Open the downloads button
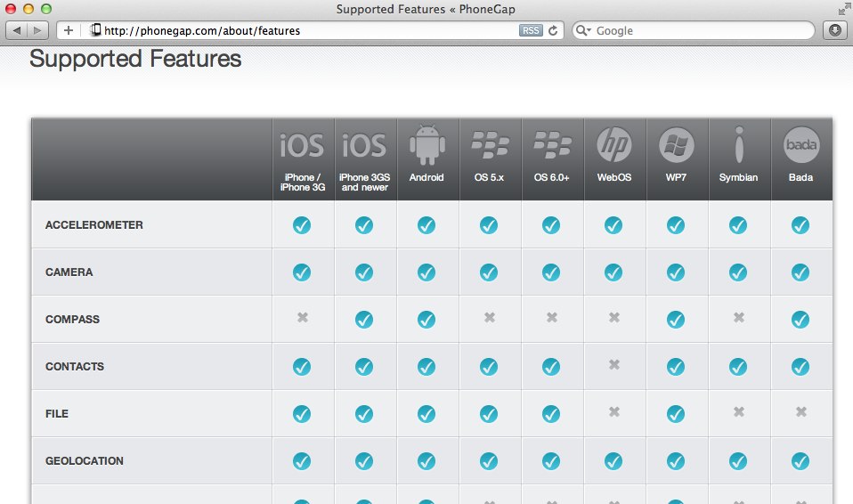853x504 pixels. coord(835,30)
